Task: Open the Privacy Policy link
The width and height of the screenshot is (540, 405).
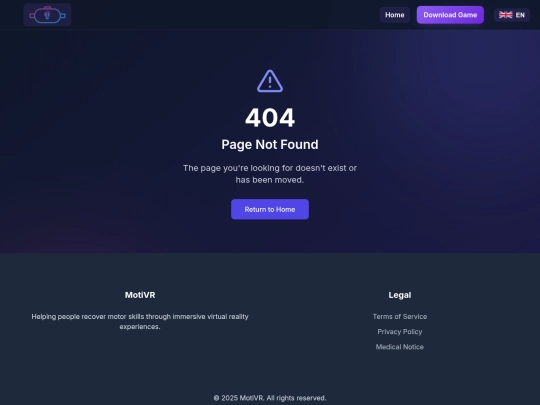Action: (x=399, y=332)
